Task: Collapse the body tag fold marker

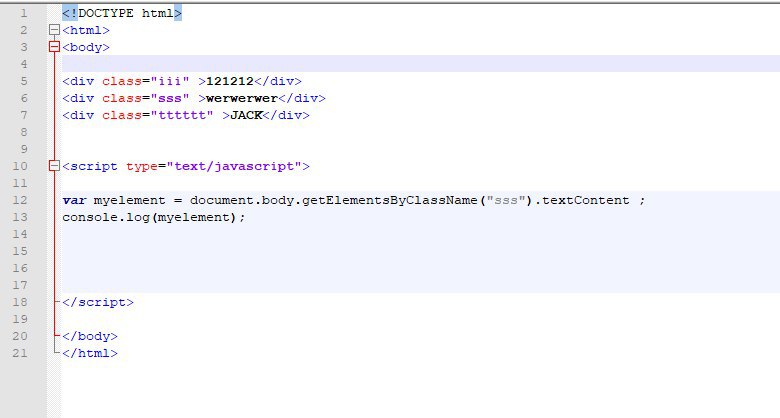Action: (x=55, y=47)
